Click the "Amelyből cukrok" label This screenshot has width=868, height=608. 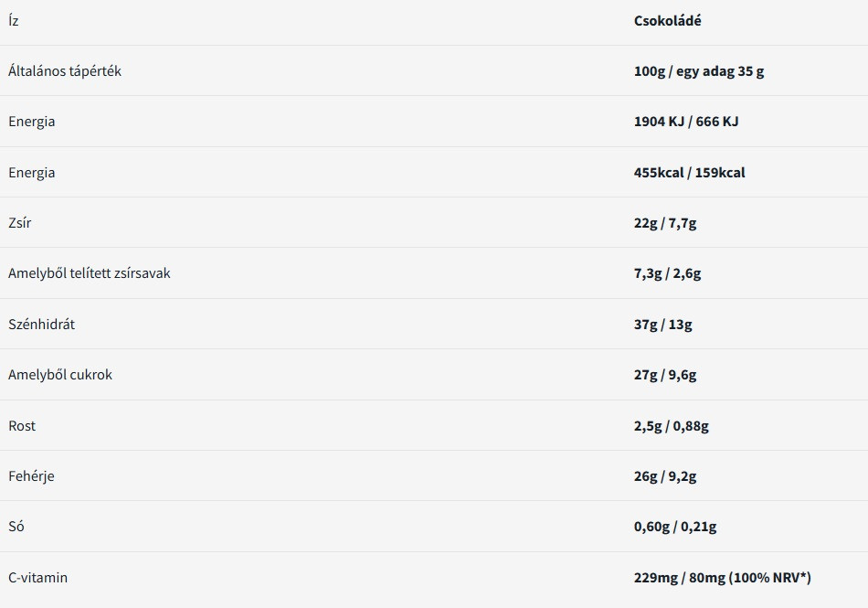[60, 375]
